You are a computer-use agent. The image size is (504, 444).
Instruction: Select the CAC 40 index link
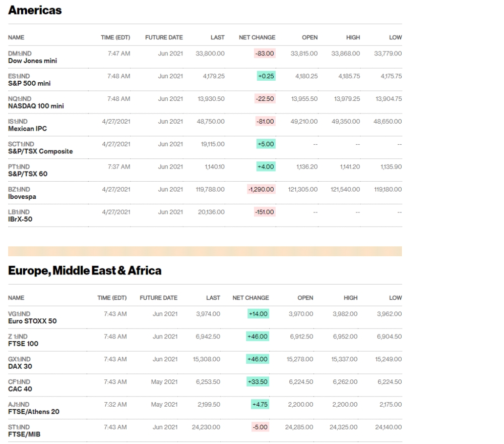pos(20,389)
